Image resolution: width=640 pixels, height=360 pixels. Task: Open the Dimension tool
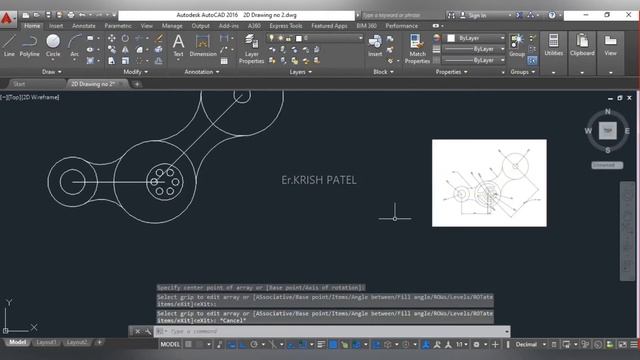(x=203, y=45)
